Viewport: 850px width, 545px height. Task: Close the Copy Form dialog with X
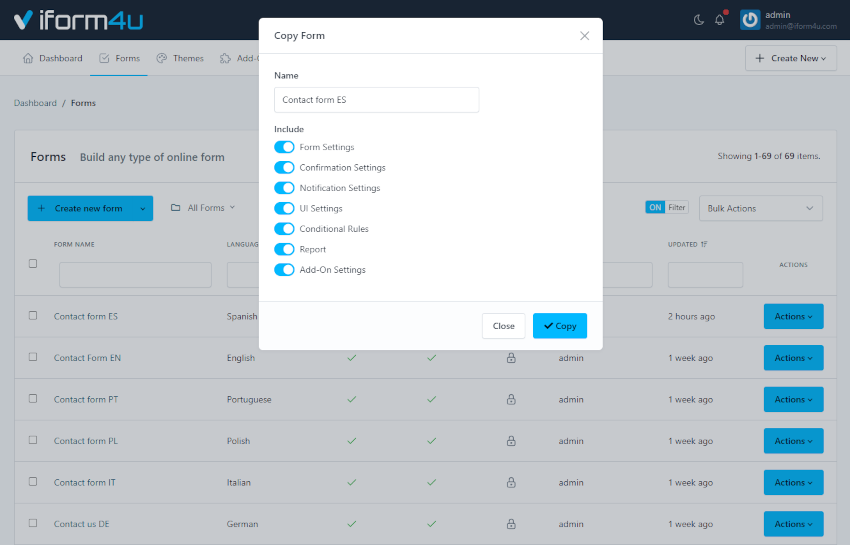(x=585, y=36)
